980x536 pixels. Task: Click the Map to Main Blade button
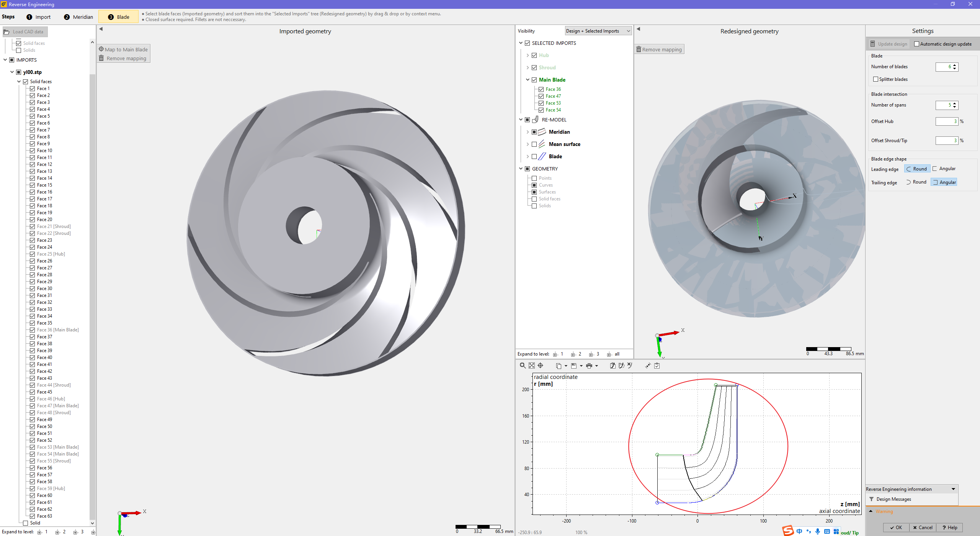pyautogui.click(x=123, y=49)
